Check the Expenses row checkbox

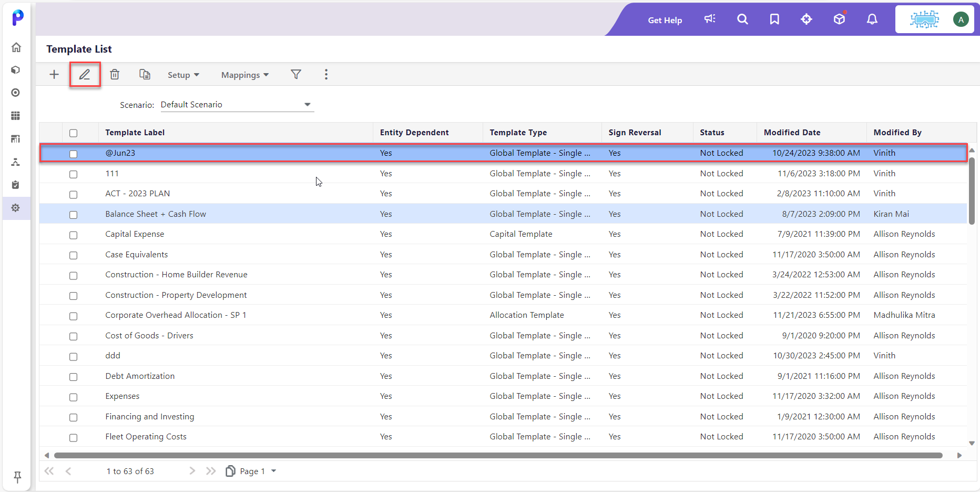(74, 397)
